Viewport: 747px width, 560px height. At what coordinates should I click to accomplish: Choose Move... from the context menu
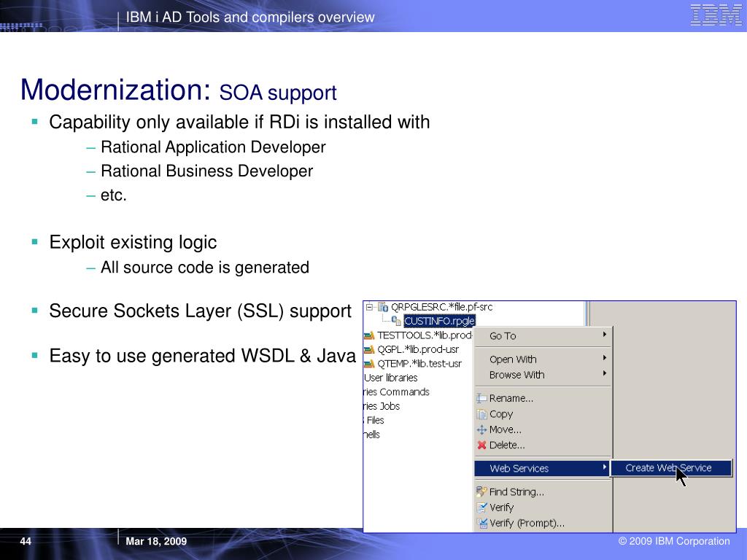click(x=543, y=429)
